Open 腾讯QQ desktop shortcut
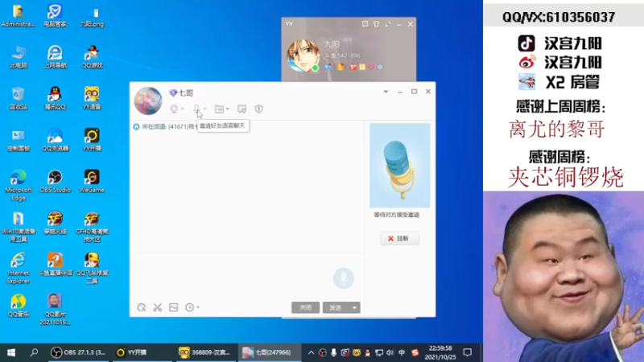Screen dimensions: 644x362 [55, 98]
